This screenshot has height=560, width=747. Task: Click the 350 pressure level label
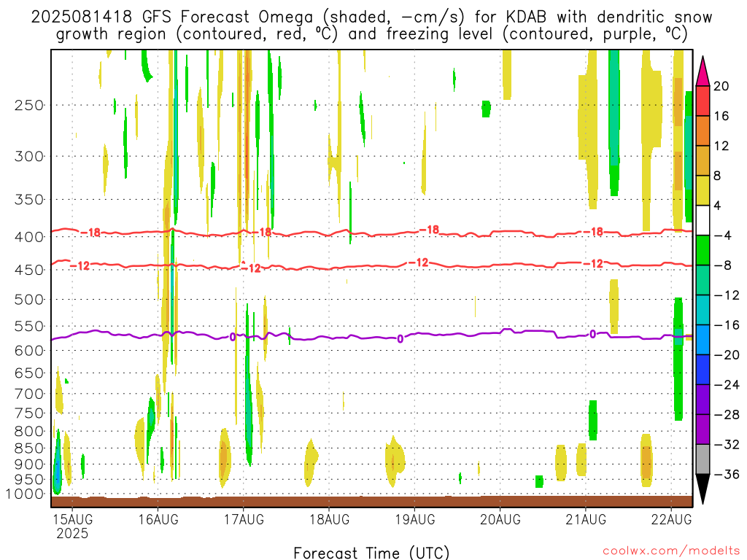point(29,200)
